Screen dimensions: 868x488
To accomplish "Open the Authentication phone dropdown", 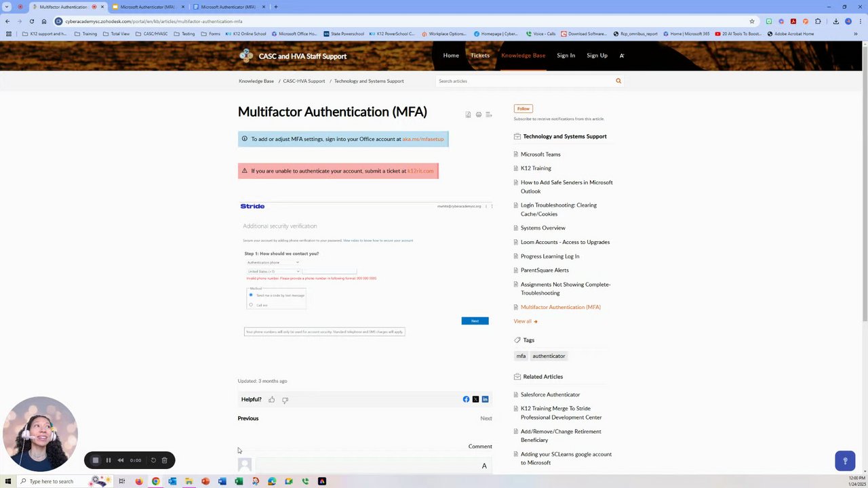I will click(273, 262).
